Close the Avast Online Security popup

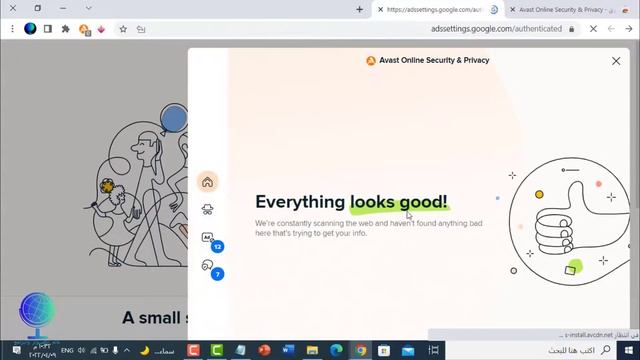(x=616, y=61)
